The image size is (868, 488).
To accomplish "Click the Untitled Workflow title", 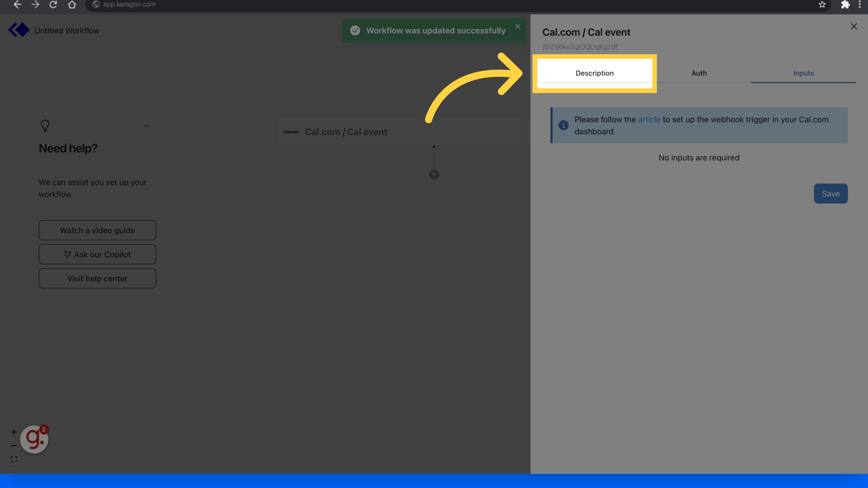I will [67, 31].
